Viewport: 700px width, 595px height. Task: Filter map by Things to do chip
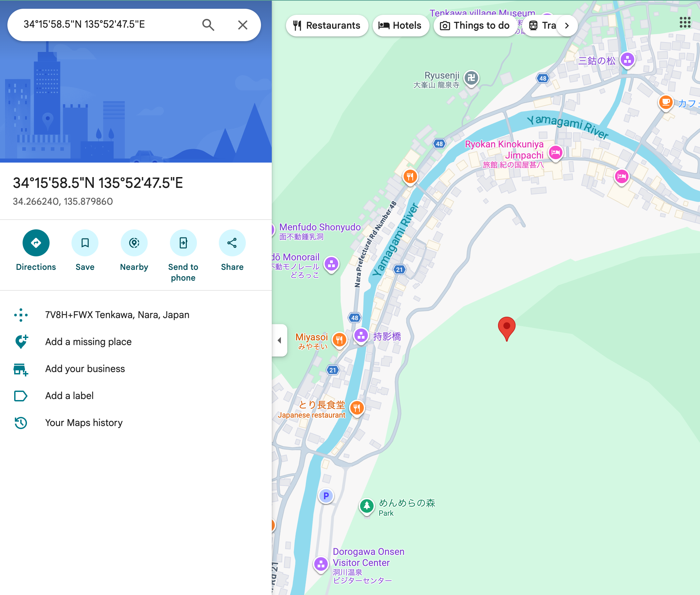[475, 26]
